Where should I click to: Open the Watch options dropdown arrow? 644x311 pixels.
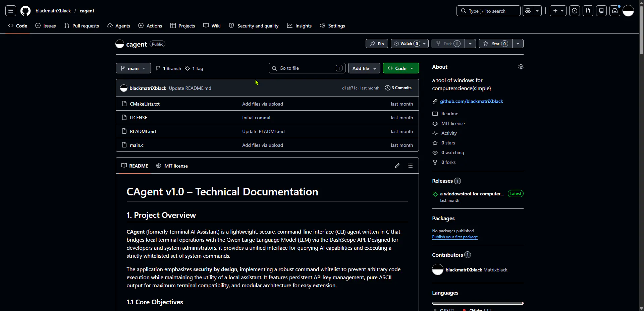tap(425, 44)
